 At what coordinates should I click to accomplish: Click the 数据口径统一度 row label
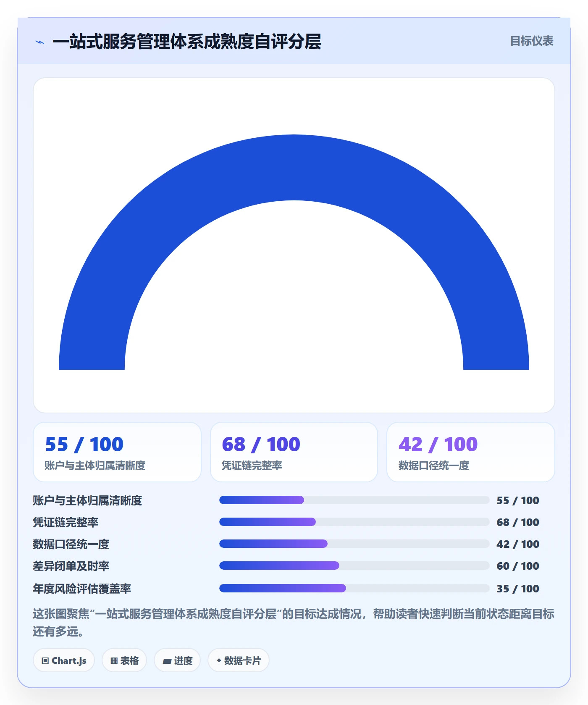pyautogui.click(x=71, y=544)
